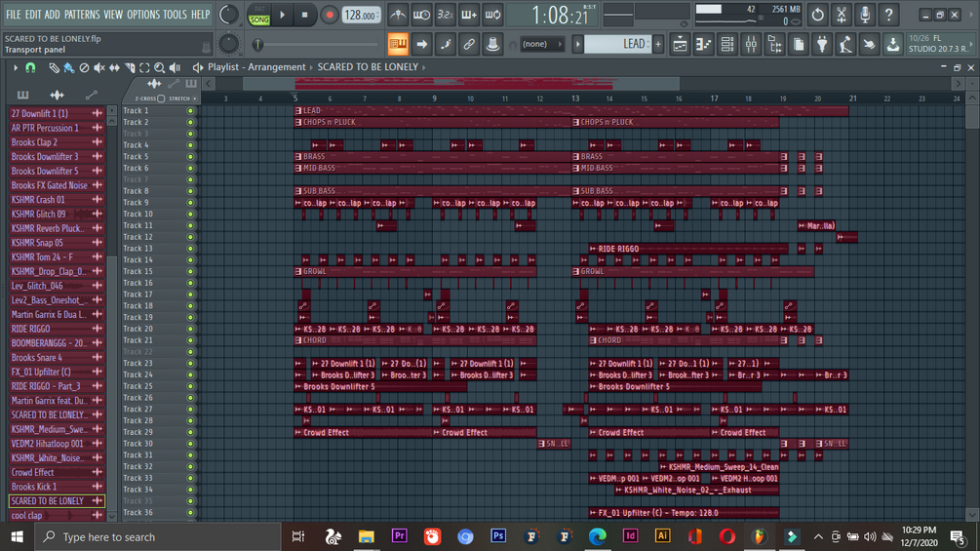Open help with the question mark icon
Viewport: 980px width, 551px height.
[x=888, y=15]
